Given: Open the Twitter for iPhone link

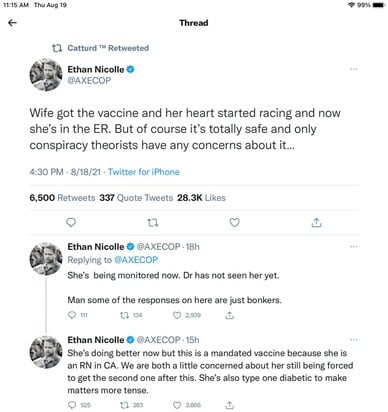Looking at the screenshot, I should pos(144,172).
